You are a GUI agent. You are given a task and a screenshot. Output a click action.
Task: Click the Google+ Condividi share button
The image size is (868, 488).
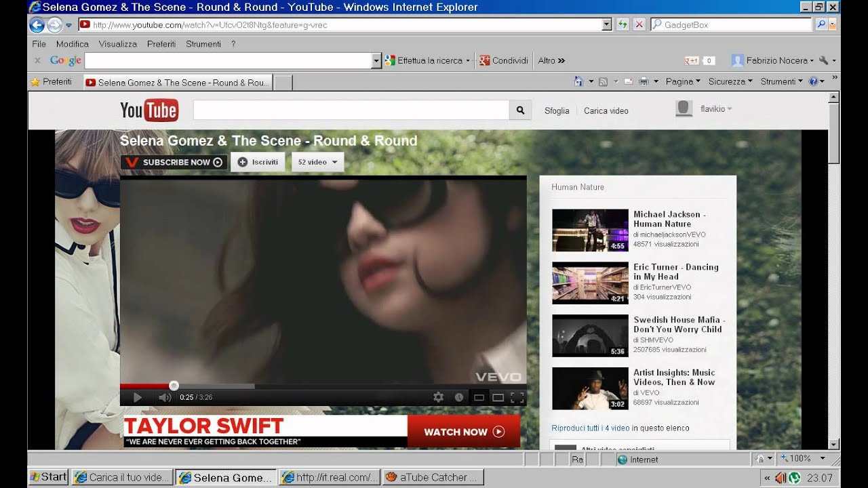tap(503, 60)
